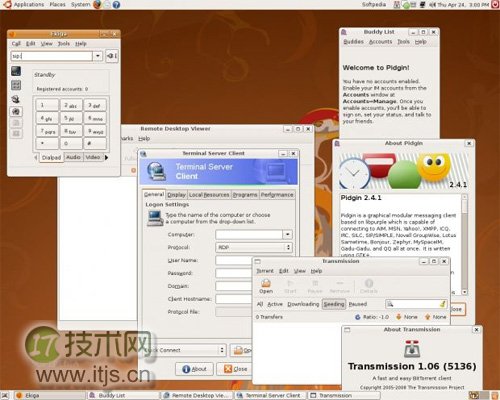The image size is (500, 400).
Task: Expand the Computer drop-down list
Action: point(287,234)
